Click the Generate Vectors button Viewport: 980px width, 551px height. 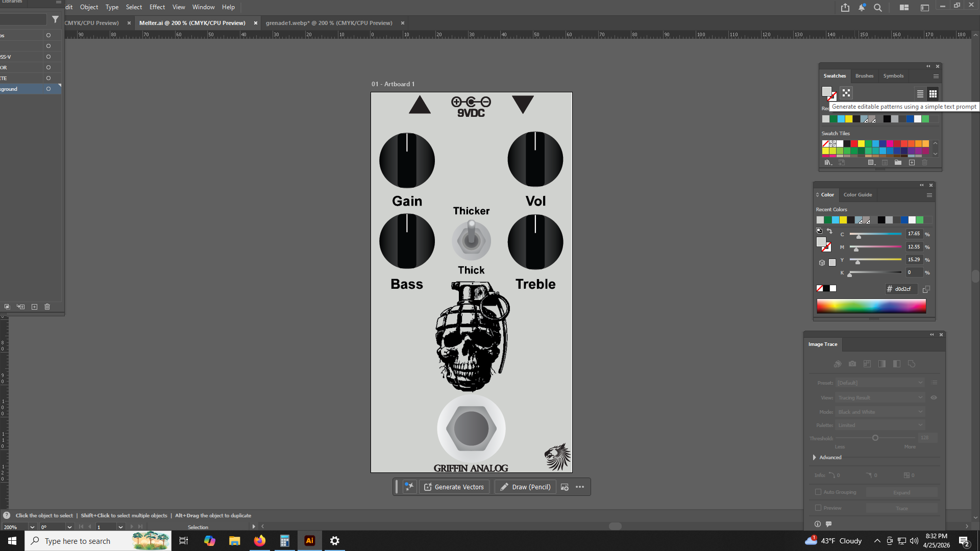coord(454,487)
